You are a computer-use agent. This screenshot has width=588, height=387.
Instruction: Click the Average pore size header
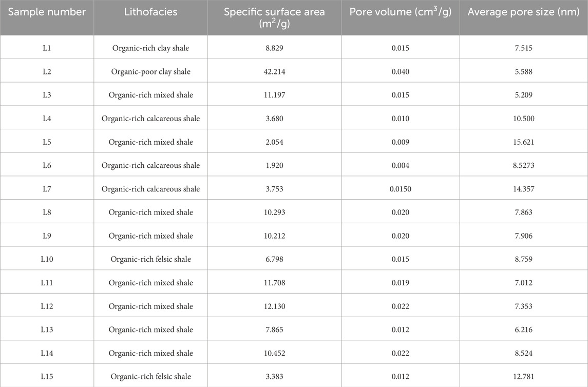pyautogui.click(x=523, y=12)
